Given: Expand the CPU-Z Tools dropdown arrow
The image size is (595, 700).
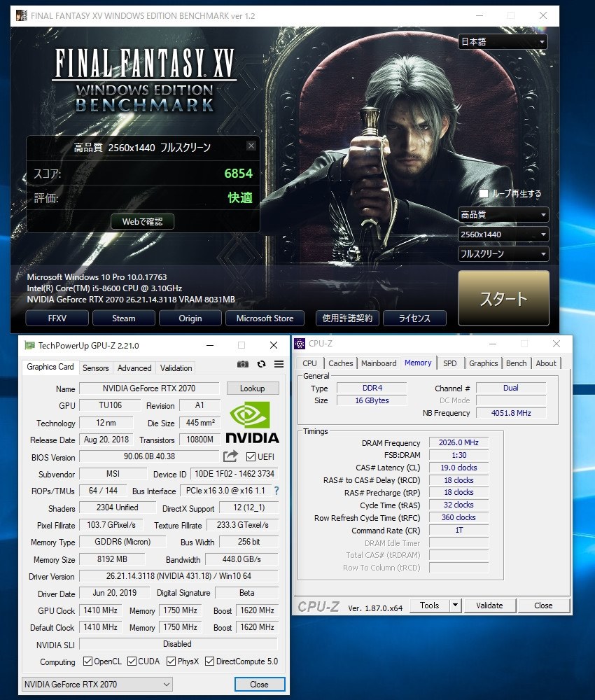Looking at the screenshot, I should point(455,605).
